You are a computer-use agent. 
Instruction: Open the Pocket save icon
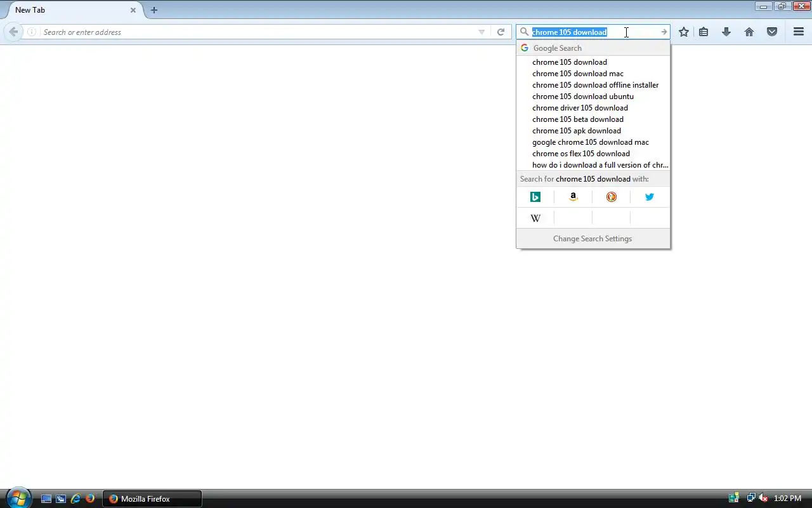(772, 32)
